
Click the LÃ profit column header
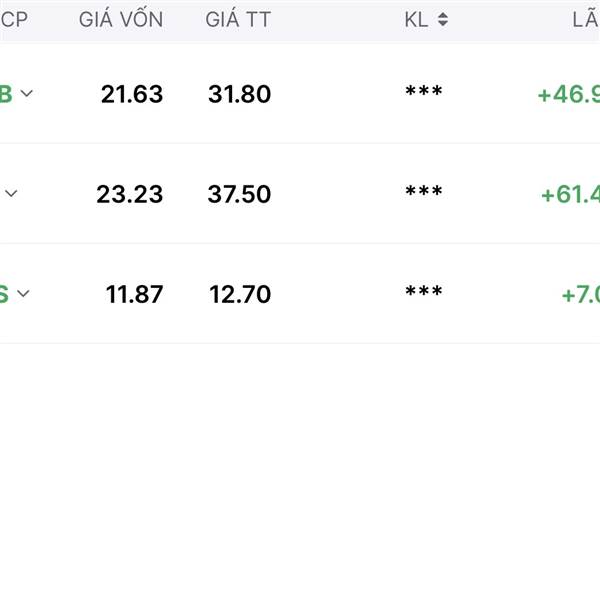pyautogui.click(x=586, y=18)
